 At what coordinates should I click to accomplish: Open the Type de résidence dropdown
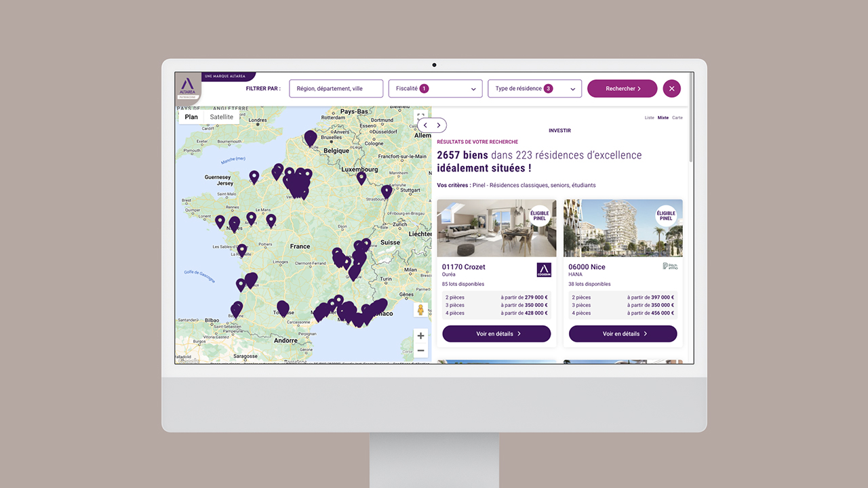(x=534, y=89)
